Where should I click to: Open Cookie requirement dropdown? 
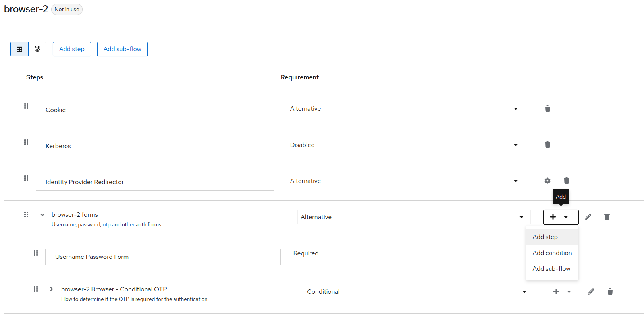click(406, 109)
